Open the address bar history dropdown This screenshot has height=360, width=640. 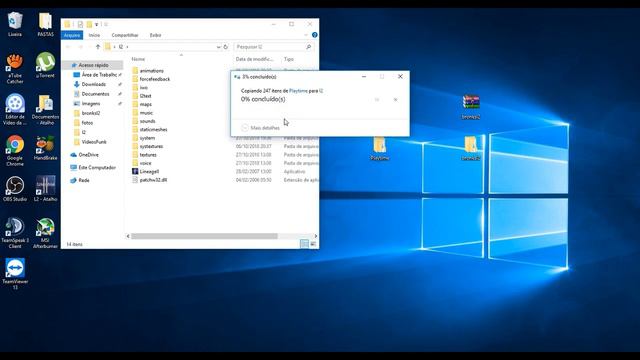click(x=218, y=47)
